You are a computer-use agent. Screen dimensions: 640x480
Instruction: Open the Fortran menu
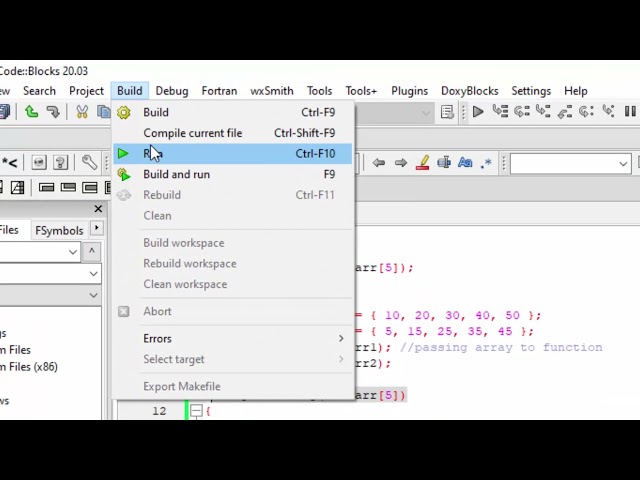tap(219, 91)
